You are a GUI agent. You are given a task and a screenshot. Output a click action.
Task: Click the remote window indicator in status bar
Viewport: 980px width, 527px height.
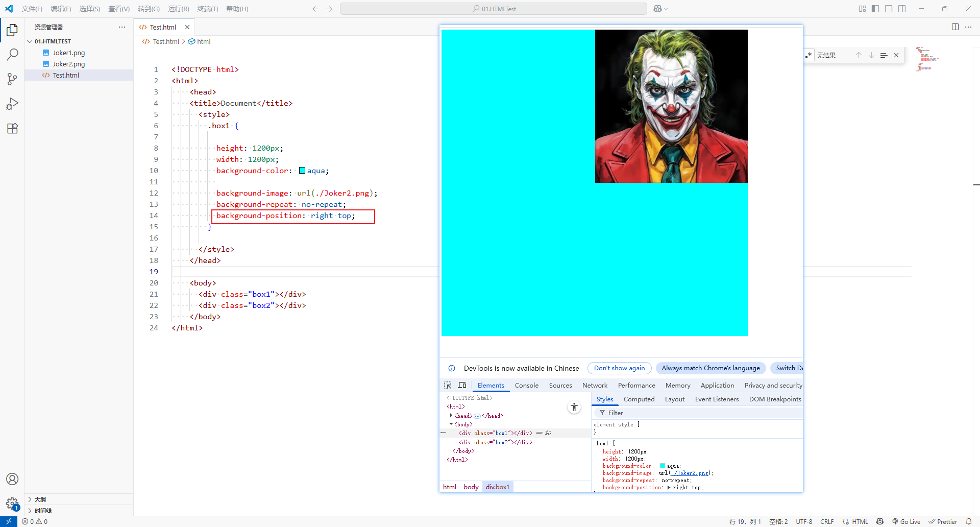[x=9, y=521]
